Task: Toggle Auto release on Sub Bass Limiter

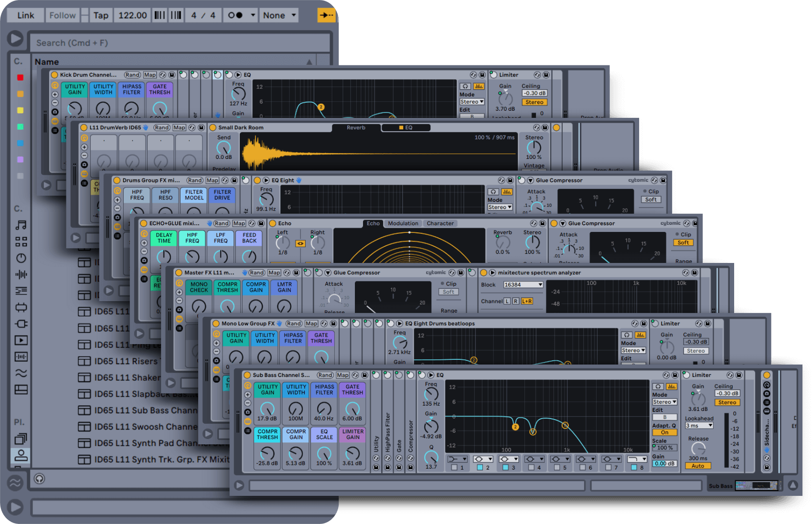Action: pyautogui.click(x=698, y=466)
